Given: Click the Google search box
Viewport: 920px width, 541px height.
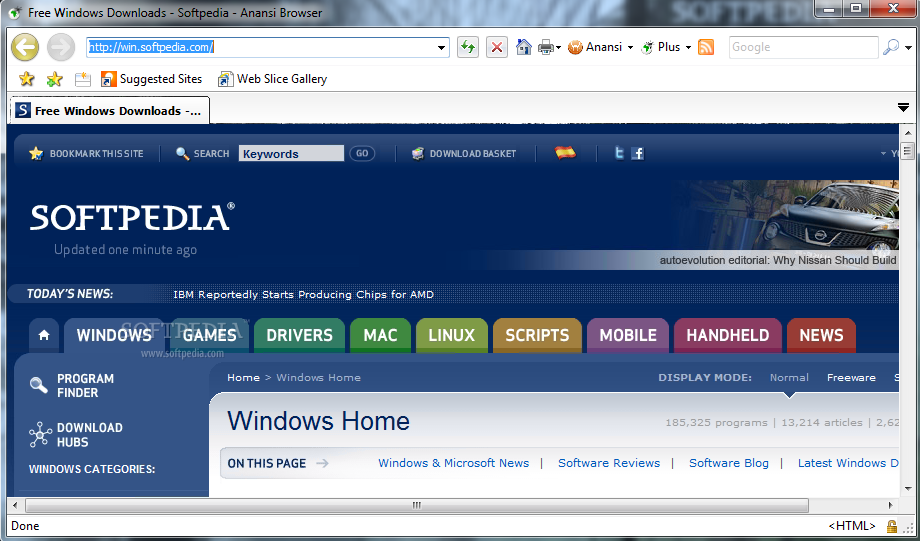Looking at the screenshot, I should tap(803, 48).
